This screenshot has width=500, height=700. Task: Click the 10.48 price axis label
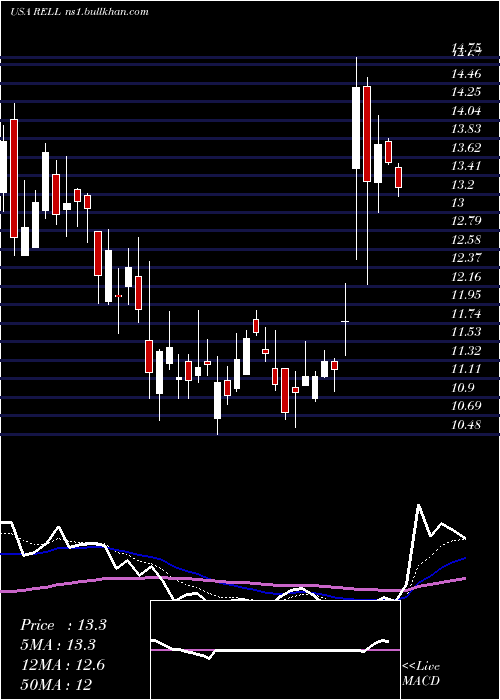(467, 425)
